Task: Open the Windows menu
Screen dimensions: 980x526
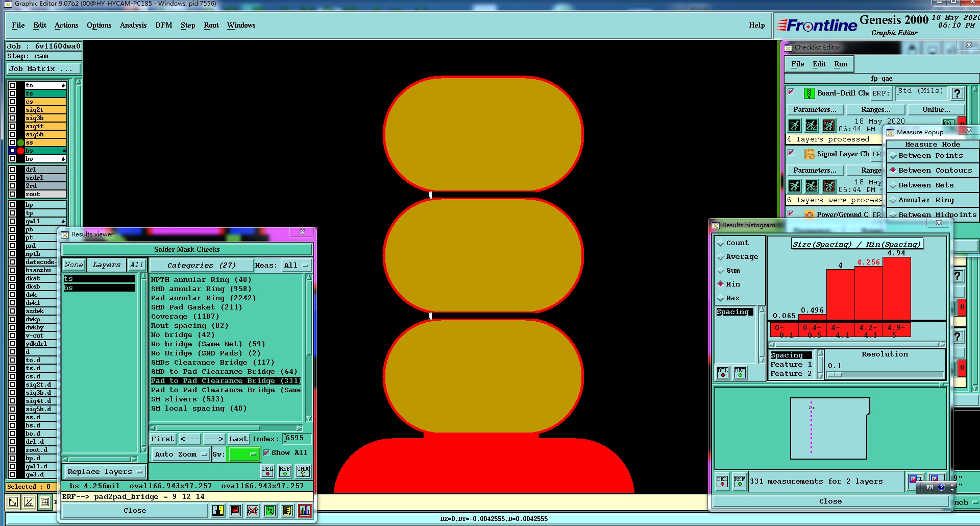Action: (241, 26)
